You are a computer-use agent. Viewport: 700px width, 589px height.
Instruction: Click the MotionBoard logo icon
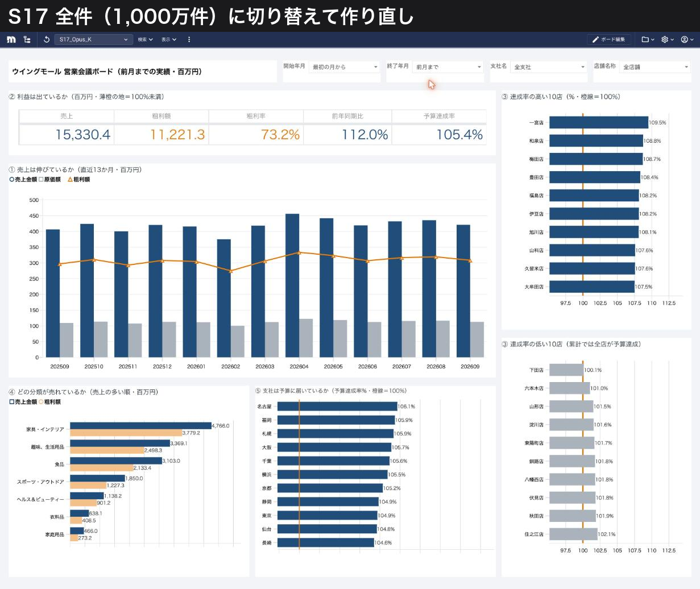tap(11, 39)
